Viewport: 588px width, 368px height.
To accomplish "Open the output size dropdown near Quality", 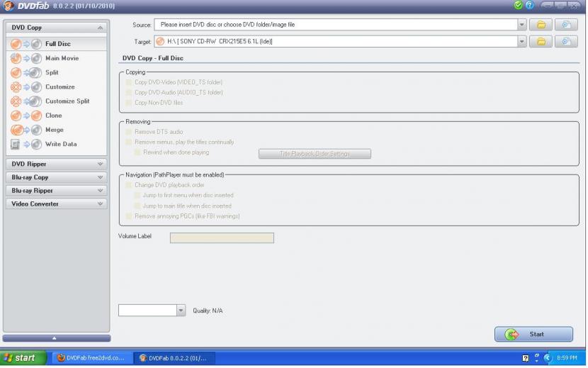I will coord(181,311).
